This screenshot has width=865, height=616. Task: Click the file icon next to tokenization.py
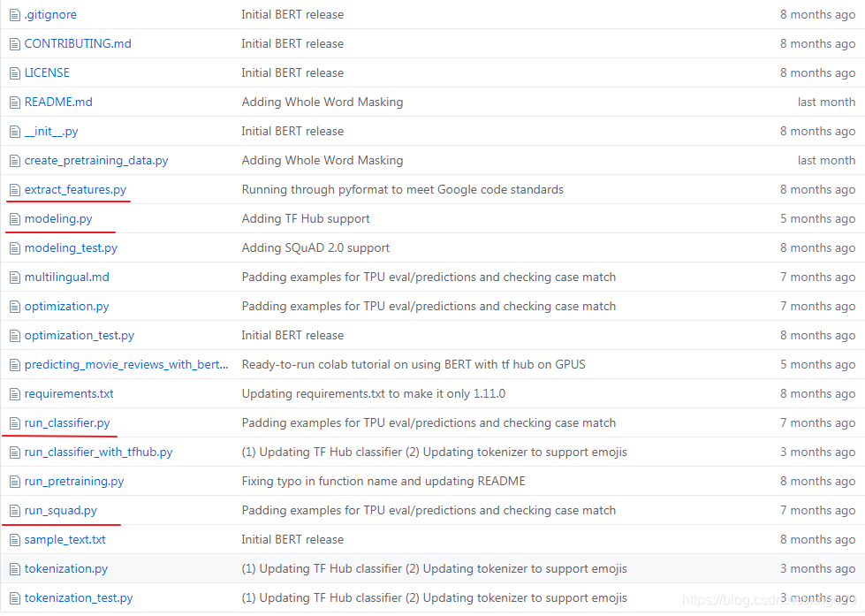coord(15,570)
